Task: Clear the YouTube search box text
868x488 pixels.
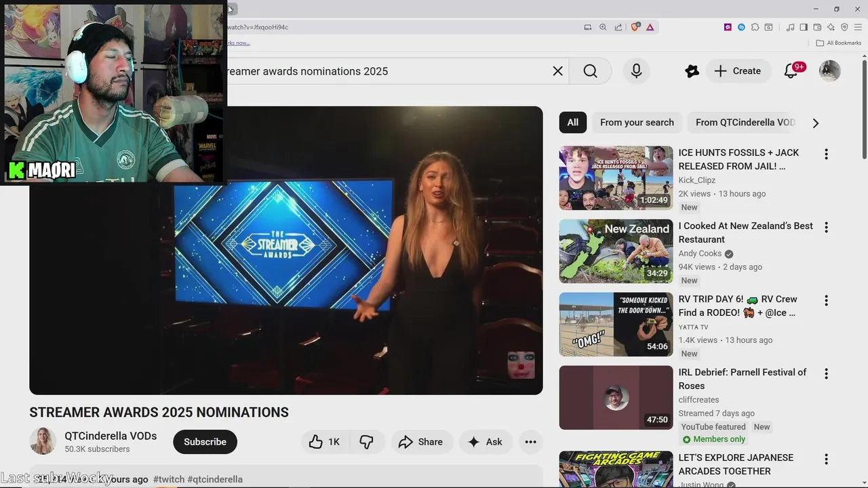Action: (557, 71)
